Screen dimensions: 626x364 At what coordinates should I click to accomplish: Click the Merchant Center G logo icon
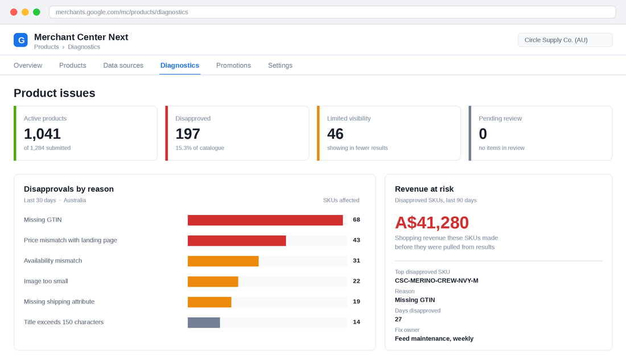point(20,40)
